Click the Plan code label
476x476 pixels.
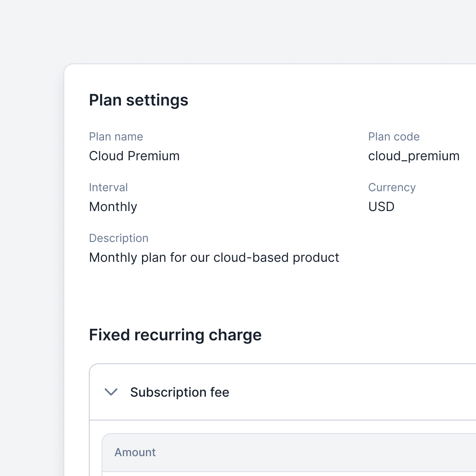pos(393,136)
